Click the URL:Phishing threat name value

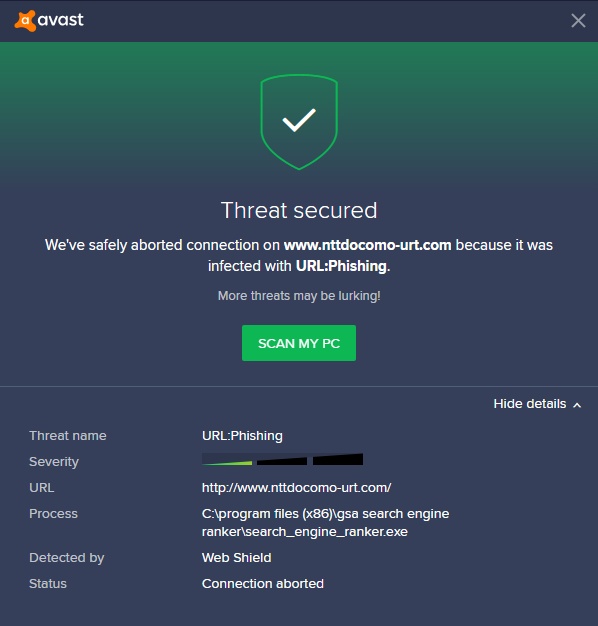point(242,436)
